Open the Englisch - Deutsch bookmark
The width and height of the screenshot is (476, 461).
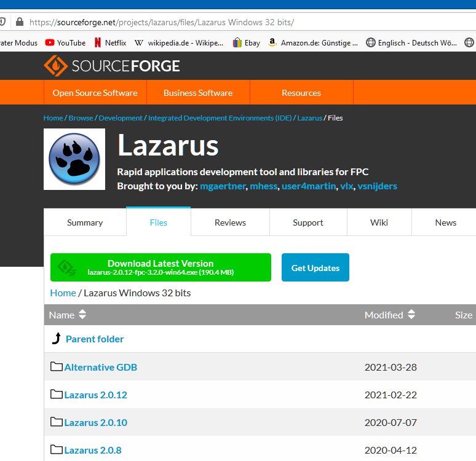point(411,43)
